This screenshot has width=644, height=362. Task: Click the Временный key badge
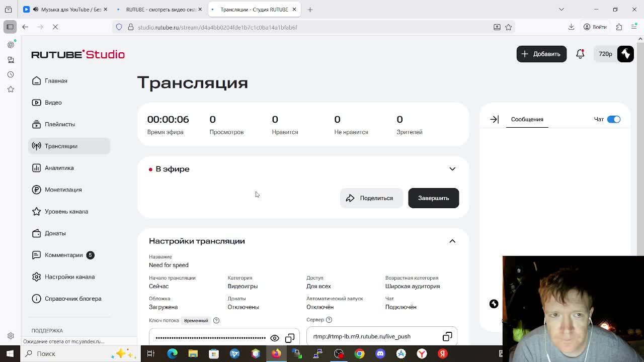tap(196, 321)
